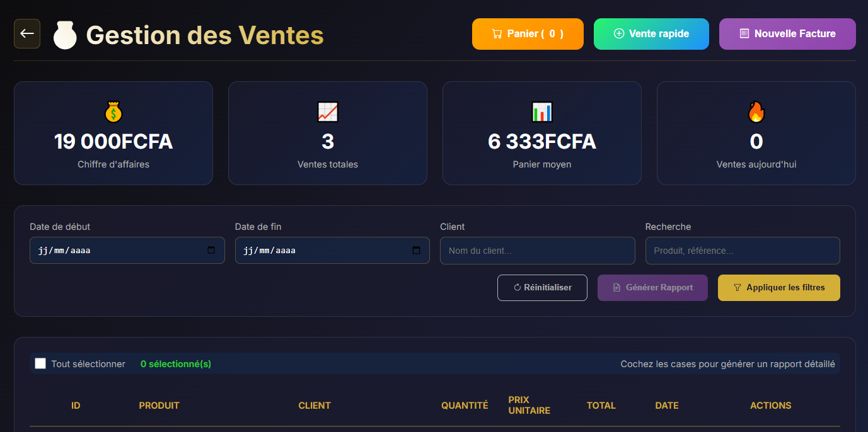Click the bar chart icon above Panier moyen
The height and width of the screenshot is (432, 868).
coord(542,112)
